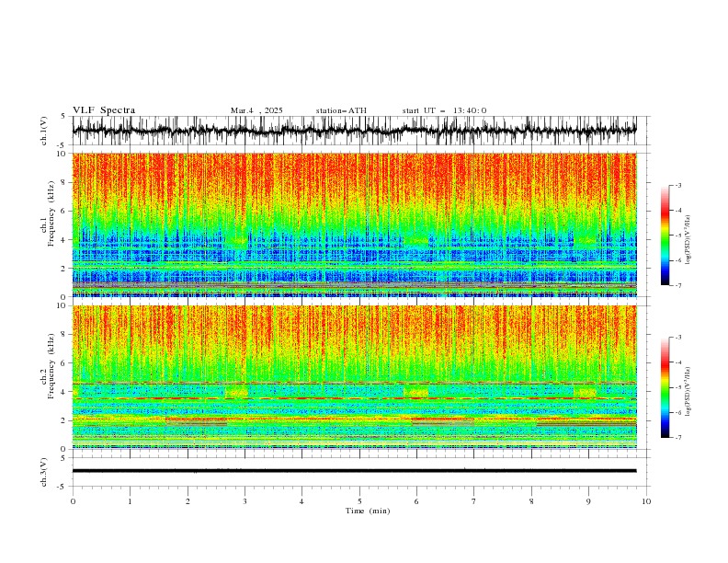Viewport: 728px width, 563px height.
Task: Click the ch.1 voltage waveform trace
Action: (x=354, y=131)
